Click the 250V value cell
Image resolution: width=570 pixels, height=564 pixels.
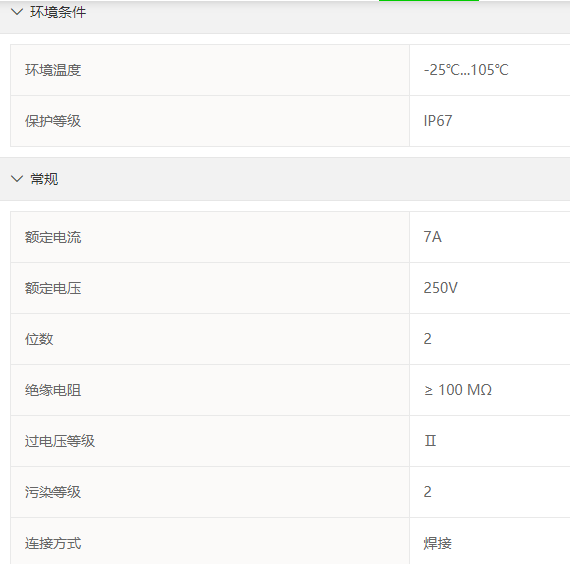[x=490, y=288]
